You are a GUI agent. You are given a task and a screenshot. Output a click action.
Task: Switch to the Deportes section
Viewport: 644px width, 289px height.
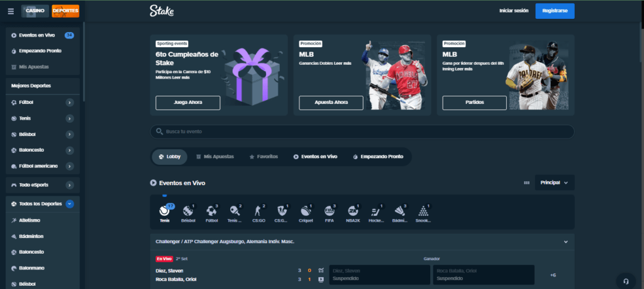[65, 11]
